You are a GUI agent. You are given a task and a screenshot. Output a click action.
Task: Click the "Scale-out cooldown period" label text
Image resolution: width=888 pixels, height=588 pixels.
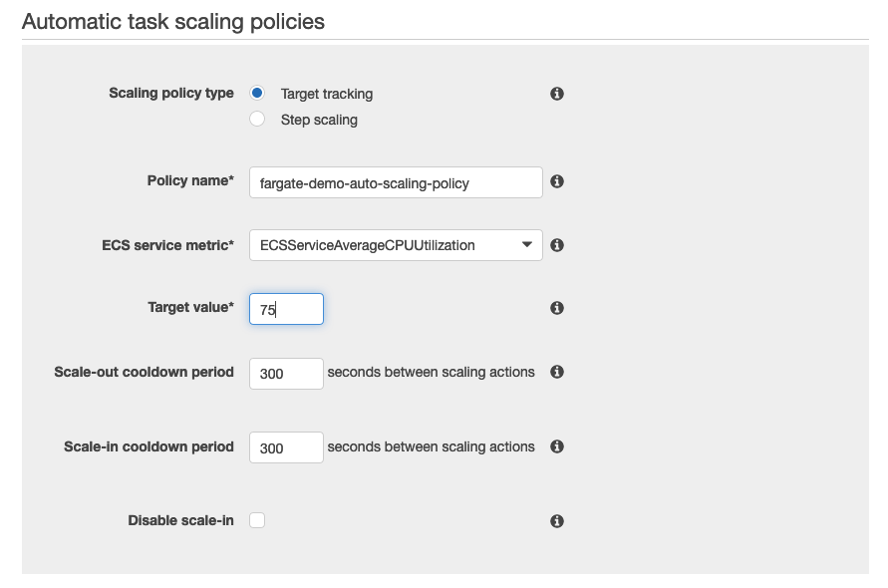click(x=144, y=372)
